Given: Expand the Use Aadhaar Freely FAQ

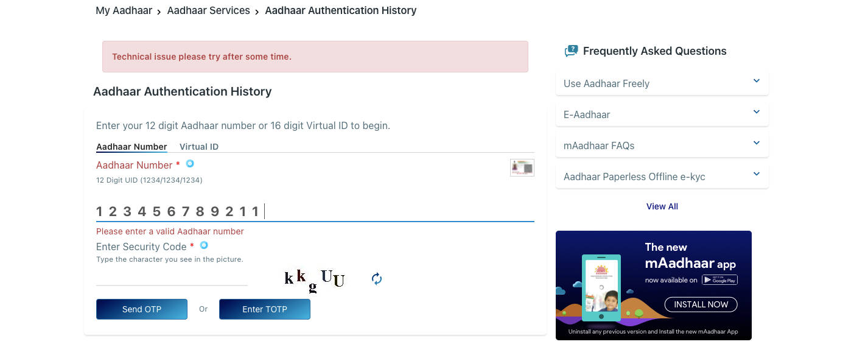Looking at the screenshot, I should click(x=662, y=83).
